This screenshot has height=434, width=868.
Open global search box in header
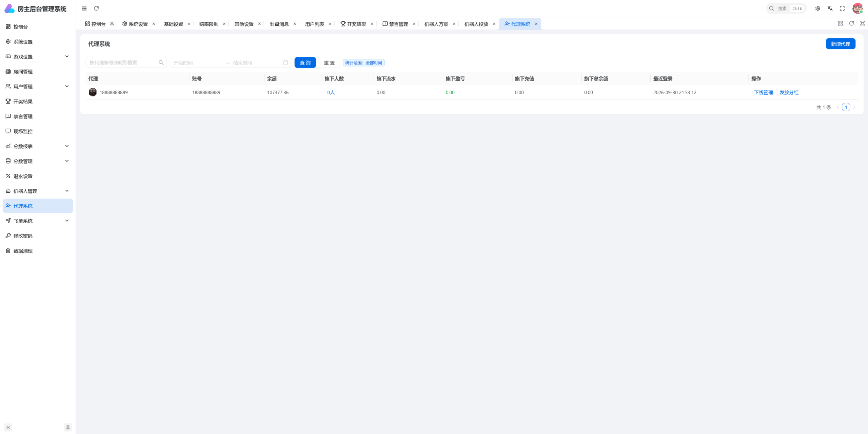click(x=786, y=8)
